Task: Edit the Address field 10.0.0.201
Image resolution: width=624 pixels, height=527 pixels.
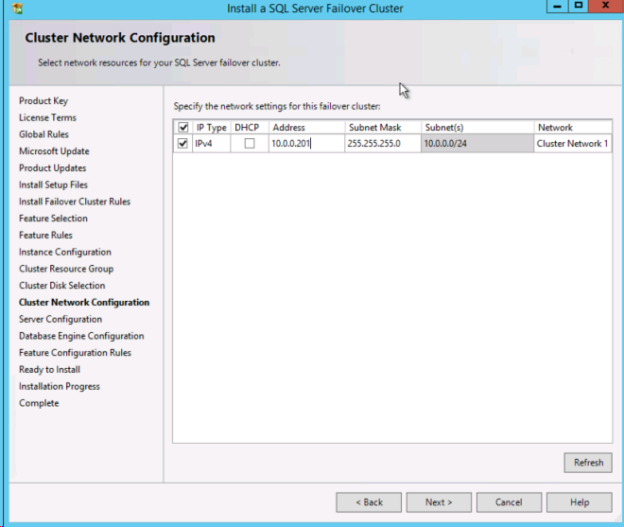Action: coord(306,143)
